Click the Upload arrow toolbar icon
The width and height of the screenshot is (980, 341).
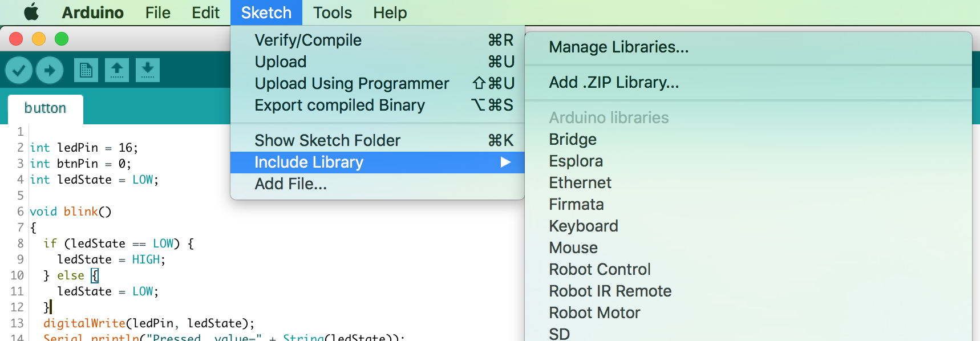pos(50,70)
